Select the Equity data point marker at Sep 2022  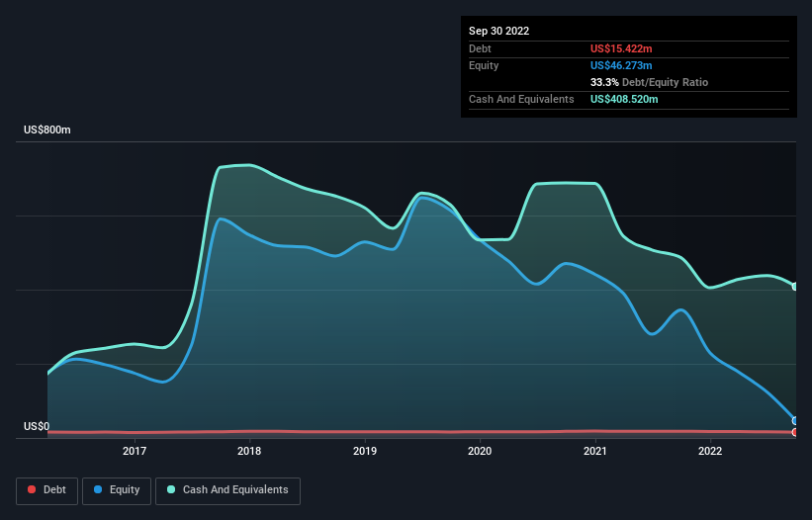point(795,421)
